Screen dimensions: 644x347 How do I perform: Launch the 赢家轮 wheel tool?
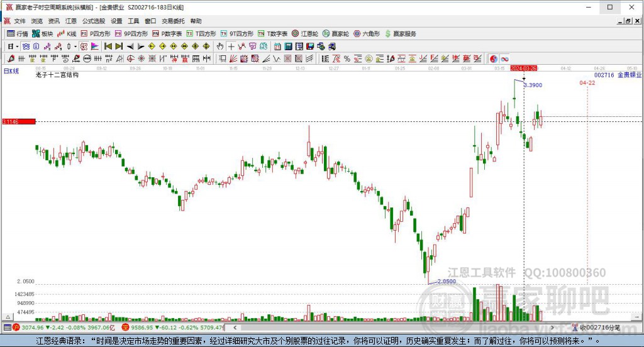click(x=336, y=34)
